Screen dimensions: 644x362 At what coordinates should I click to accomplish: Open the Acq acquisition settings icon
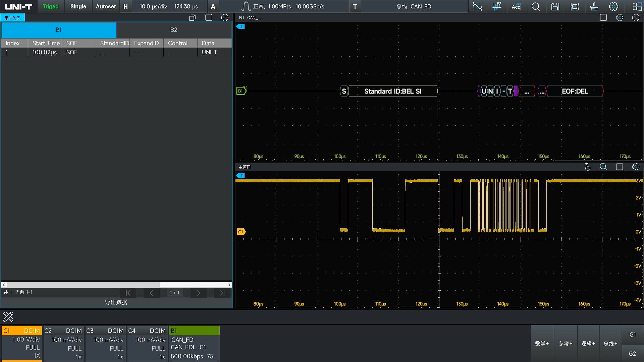pos(516,6)
